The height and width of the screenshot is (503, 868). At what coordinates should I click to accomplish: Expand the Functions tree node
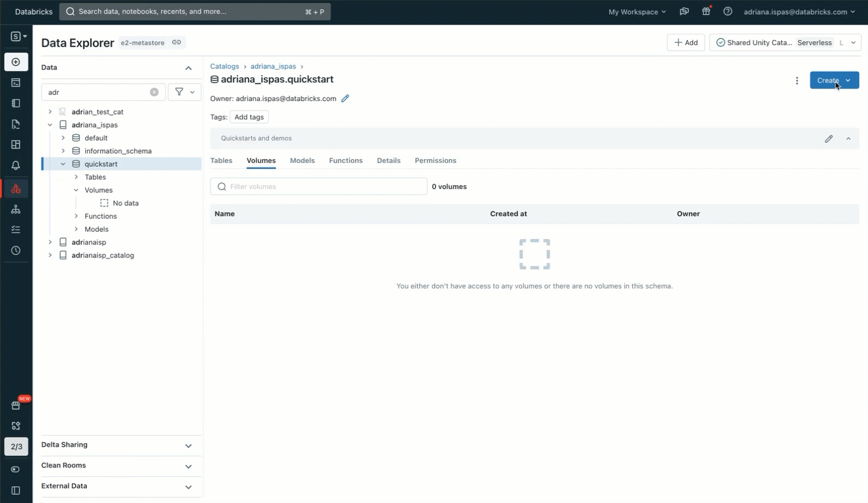pyautogui.click(x=76, y=216)
